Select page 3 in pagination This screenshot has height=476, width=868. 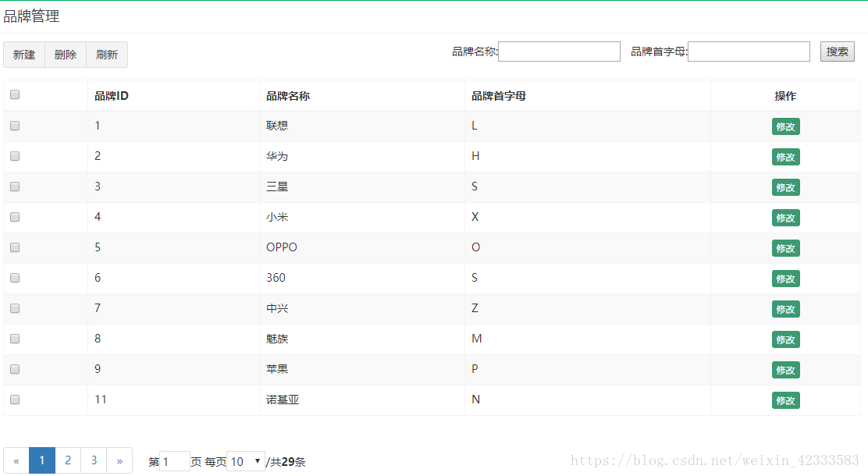[x=94, y=460]
